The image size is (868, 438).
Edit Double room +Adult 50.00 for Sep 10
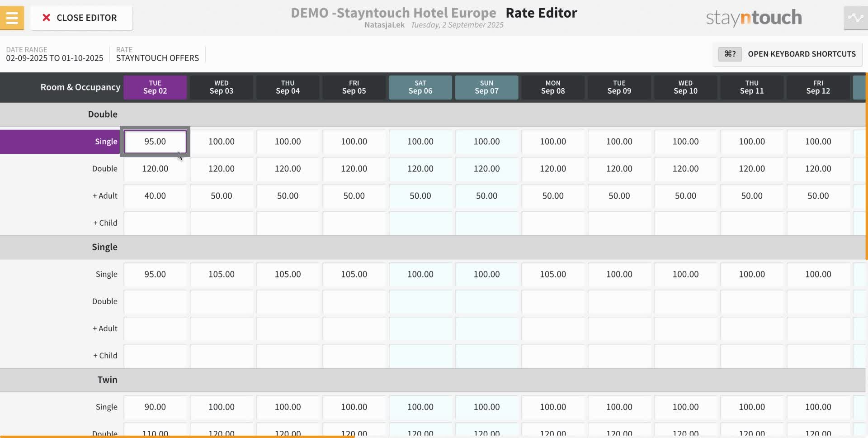(x=685, y=196)
